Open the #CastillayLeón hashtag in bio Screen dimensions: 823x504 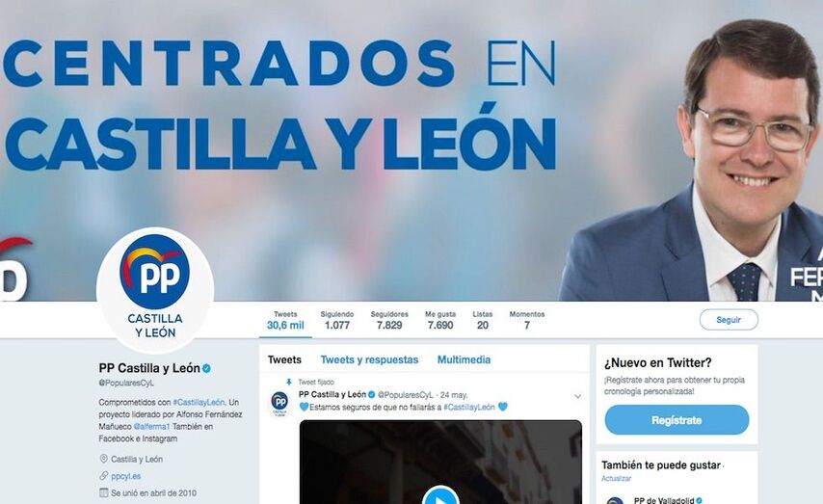pos(199,402)
